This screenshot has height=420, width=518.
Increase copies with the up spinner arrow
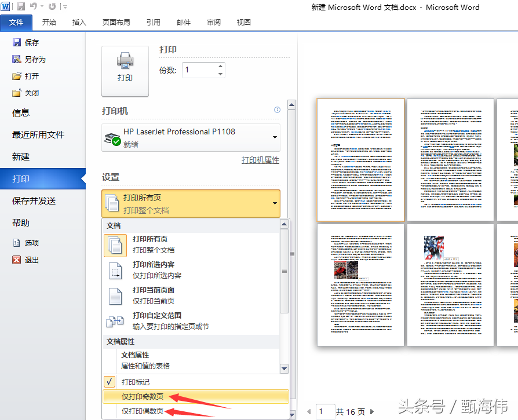pos(220,67)
